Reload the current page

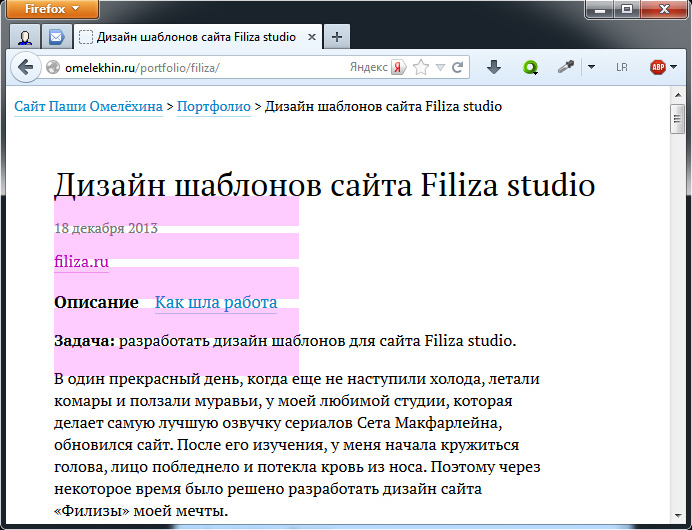pos(457,68)
